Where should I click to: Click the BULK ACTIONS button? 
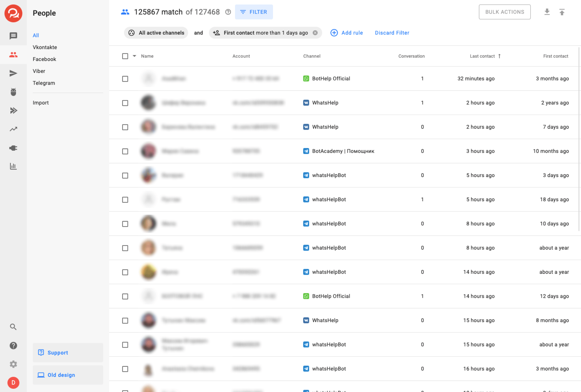[x=505, y=12]
